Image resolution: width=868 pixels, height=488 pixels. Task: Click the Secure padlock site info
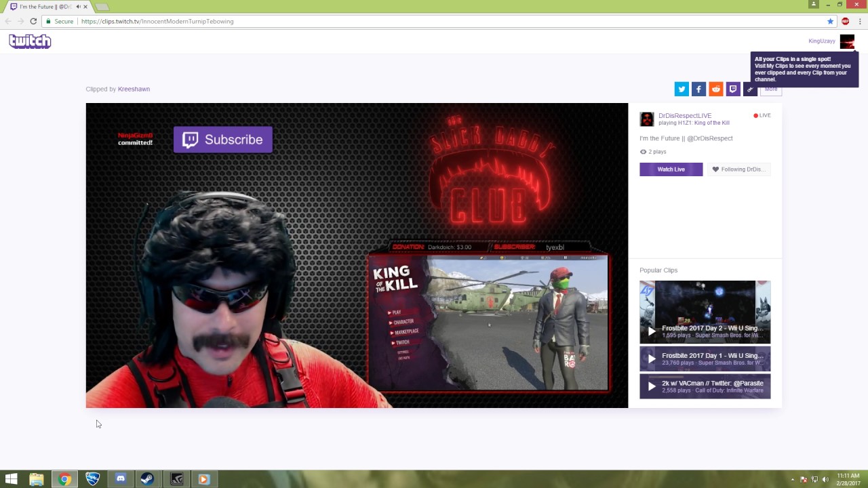[x=59, y=21]
